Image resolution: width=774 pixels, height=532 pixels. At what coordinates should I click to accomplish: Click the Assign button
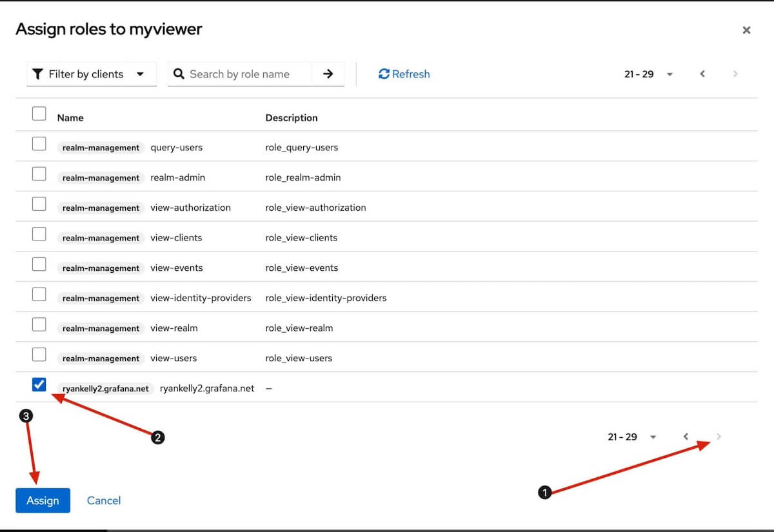click(x=43, y=500)
